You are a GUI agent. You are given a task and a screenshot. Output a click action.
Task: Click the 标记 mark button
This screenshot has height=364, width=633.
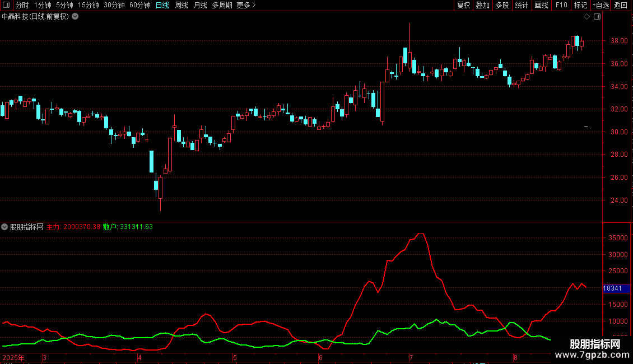[580, 5]
